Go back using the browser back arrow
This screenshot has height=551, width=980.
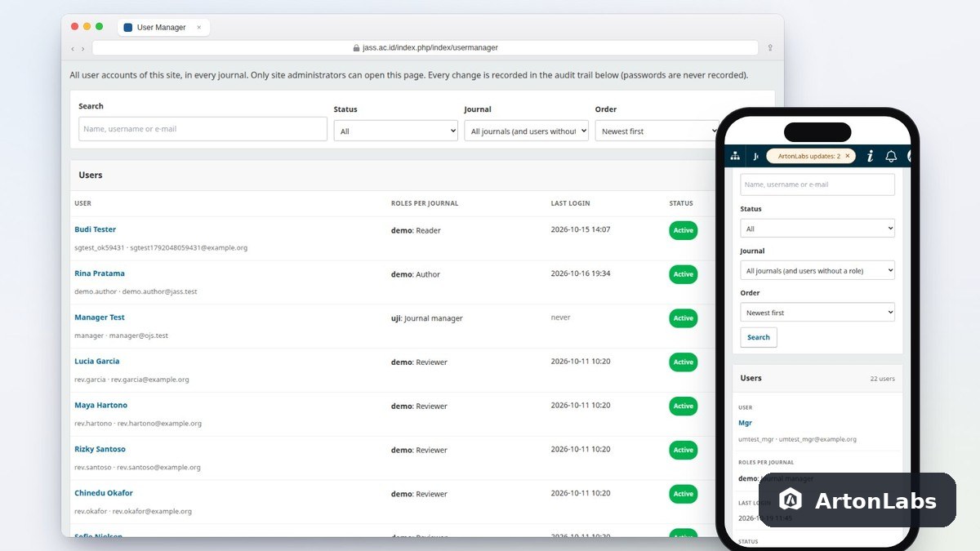[73, 48]
